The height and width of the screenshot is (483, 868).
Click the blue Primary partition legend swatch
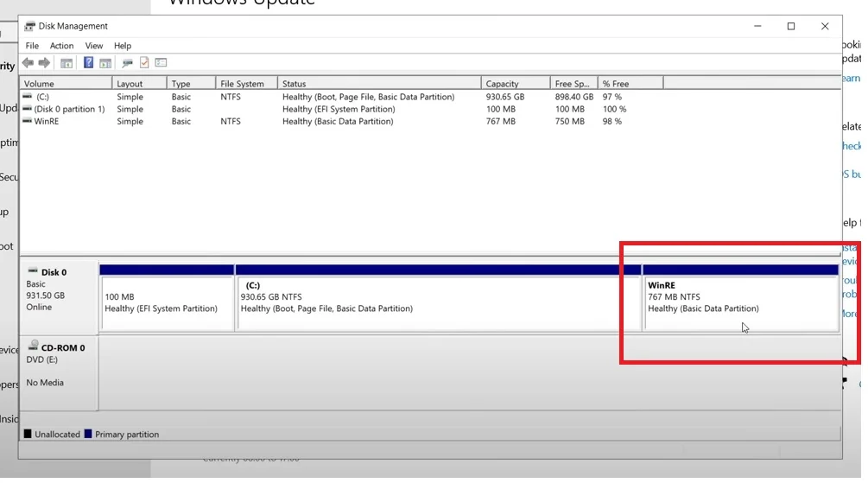tap(88, 434)
